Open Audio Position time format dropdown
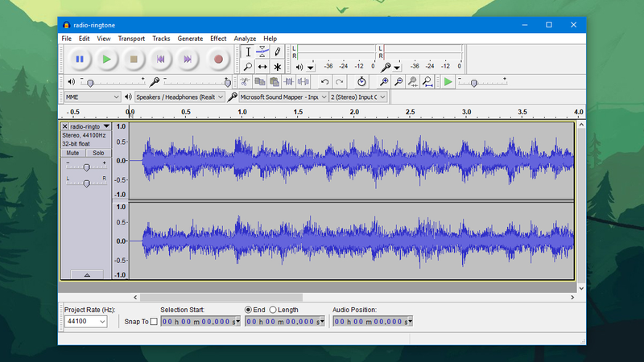Screen dimensions: 644x362 (x=410, y=321)
